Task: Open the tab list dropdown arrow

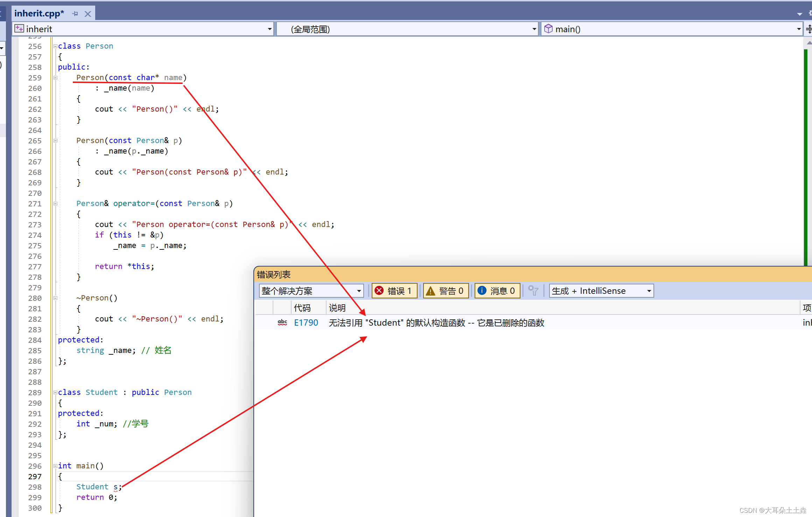Action: tap(799, 14)
